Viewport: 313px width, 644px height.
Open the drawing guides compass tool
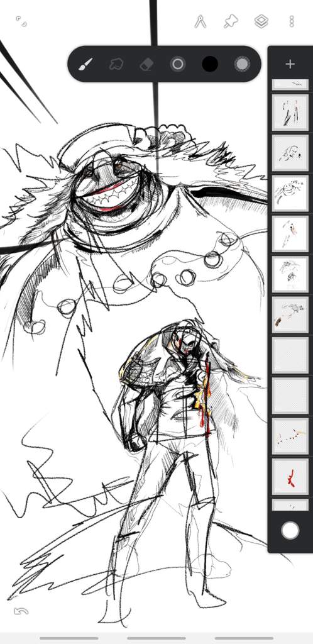[x=200, y=21]
